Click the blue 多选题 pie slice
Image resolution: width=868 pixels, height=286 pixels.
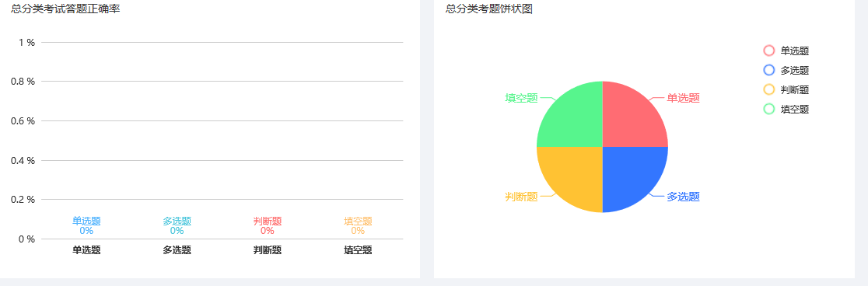[631, 176]
